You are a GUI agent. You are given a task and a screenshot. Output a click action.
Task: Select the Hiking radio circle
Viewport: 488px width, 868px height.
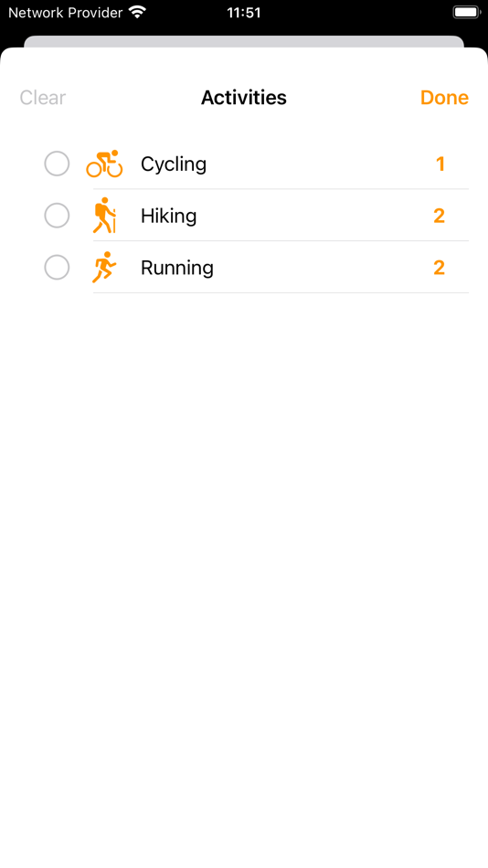point(57,216)
